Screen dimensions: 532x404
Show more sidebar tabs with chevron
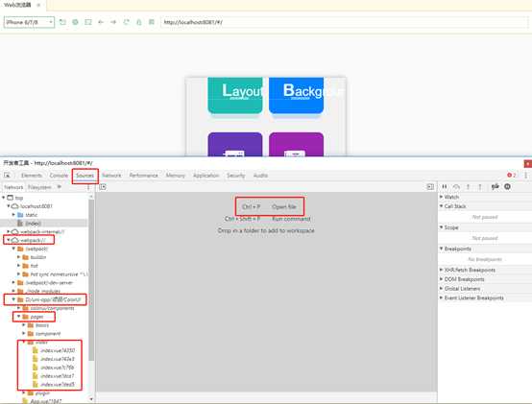point(60,187)
